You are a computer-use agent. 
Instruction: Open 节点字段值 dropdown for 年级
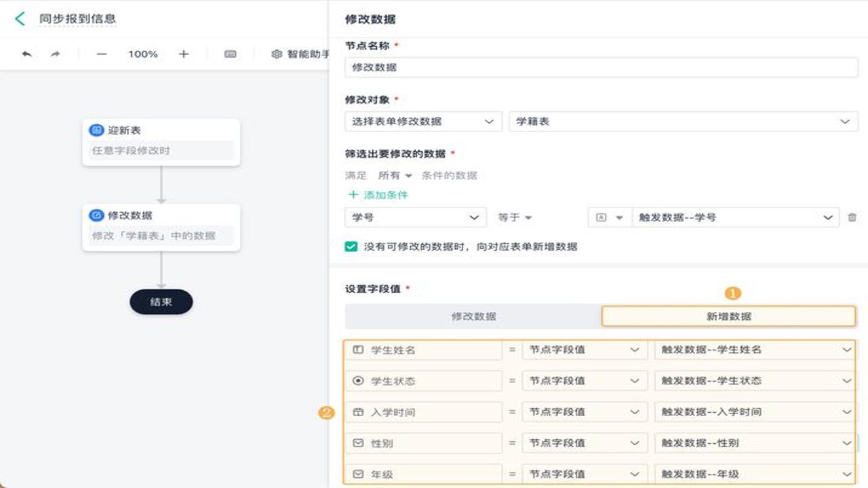pyautogui.click(x=584, y=474)
